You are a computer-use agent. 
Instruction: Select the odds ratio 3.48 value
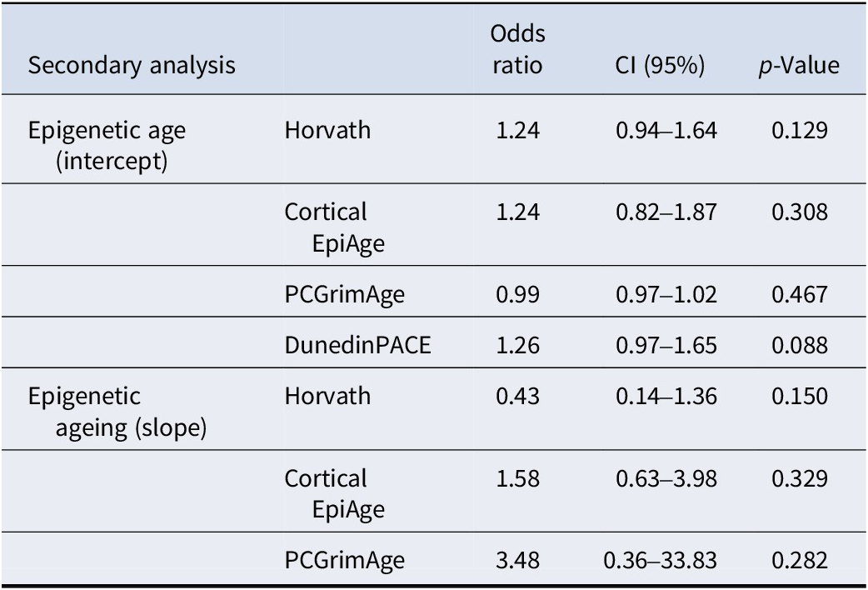[x=517, y=559]
